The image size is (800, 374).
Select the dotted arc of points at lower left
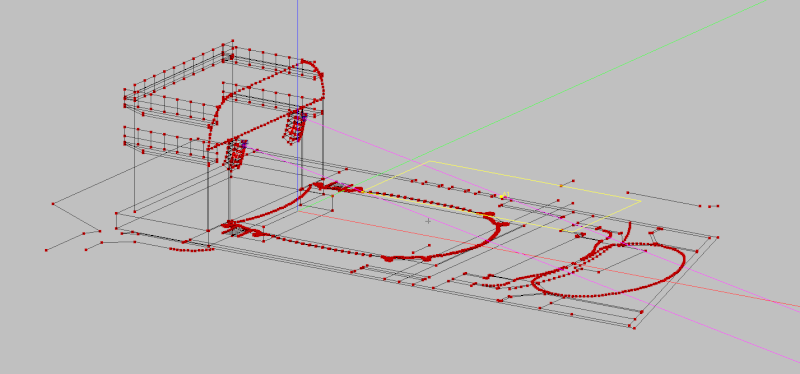pos(190,250)
